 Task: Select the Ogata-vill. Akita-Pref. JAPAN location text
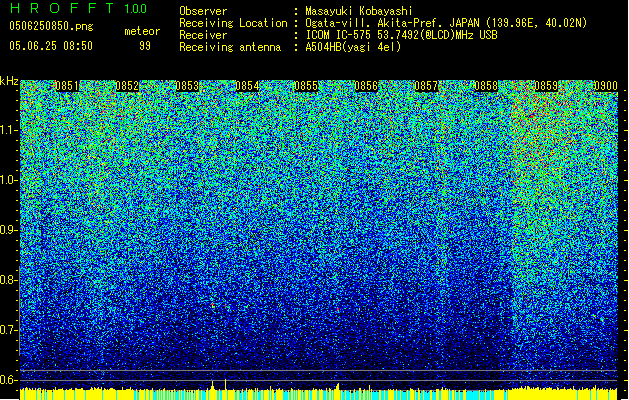[446, 23]
